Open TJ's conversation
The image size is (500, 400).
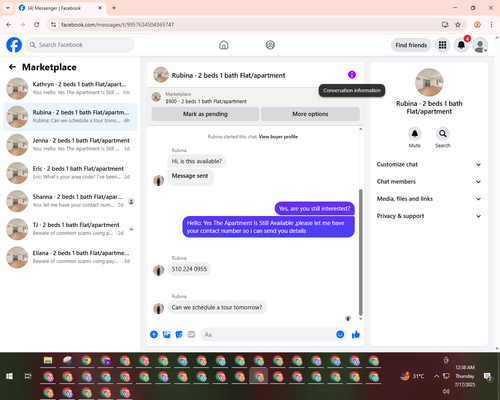point(70,229)
